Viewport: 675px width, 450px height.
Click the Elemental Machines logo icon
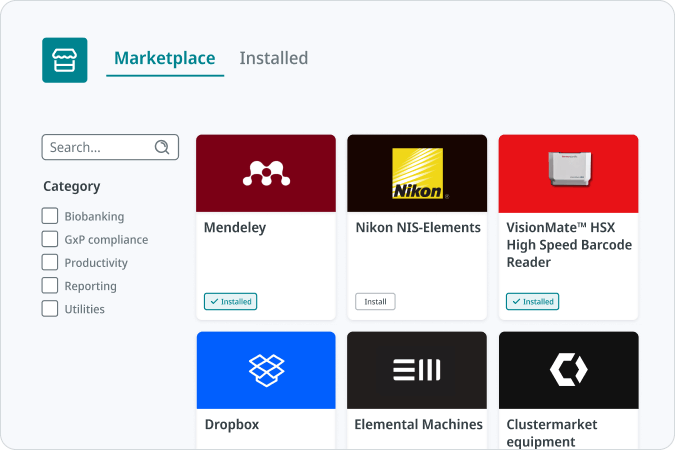417,370
